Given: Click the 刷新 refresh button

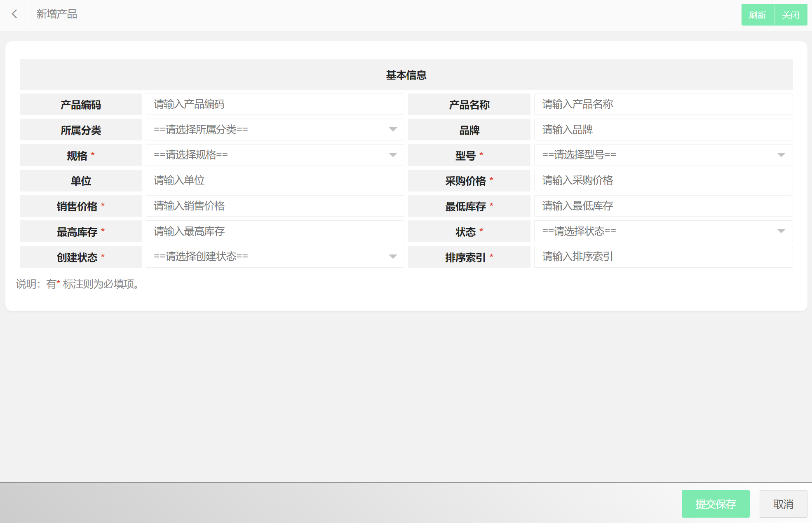Looking at the screenshot, I should (x=757, y=15).
